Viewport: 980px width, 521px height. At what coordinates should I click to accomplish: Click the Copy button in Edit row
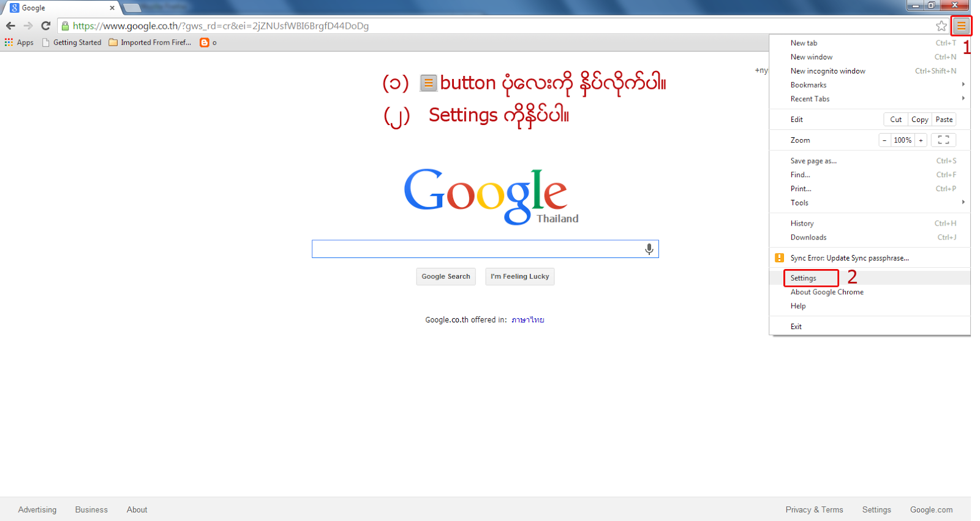click(x=919, y=120)
